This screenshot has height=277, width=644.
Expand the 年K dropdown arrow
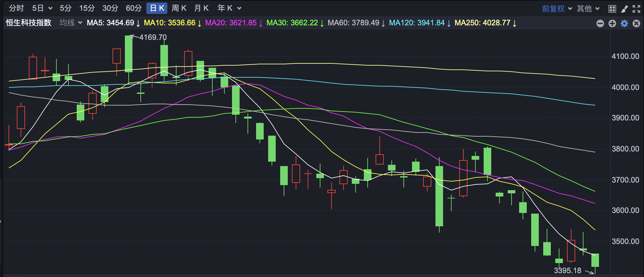click(x=239, y=9)
